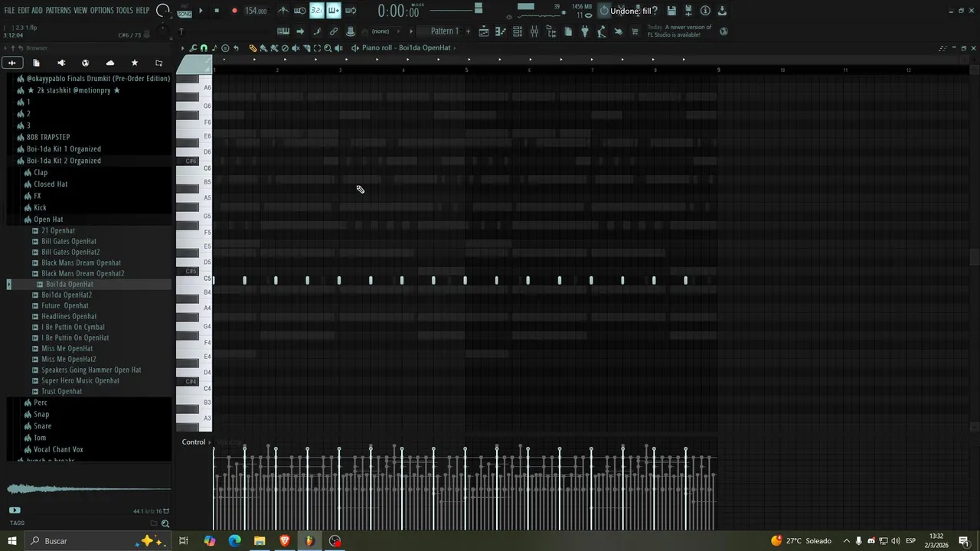This screenshot has width=980, height=551.
Task: Adjust the tempo 154.000 field
Action: coord(256,11)
